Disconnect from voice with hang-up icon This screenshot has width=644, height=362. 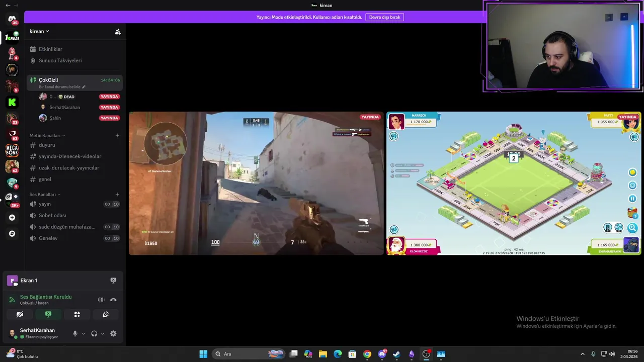pyautogui.click(x=113, y=300)
